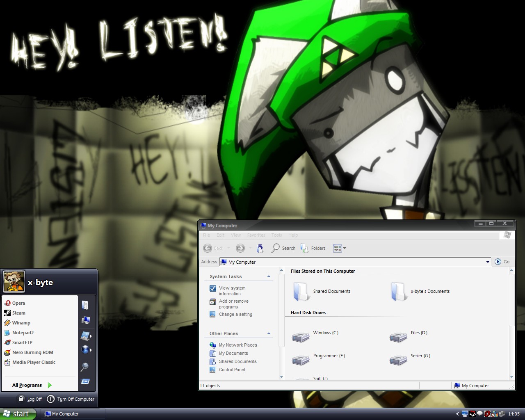Open the Steam tray icon

click(x=472, y=414)
